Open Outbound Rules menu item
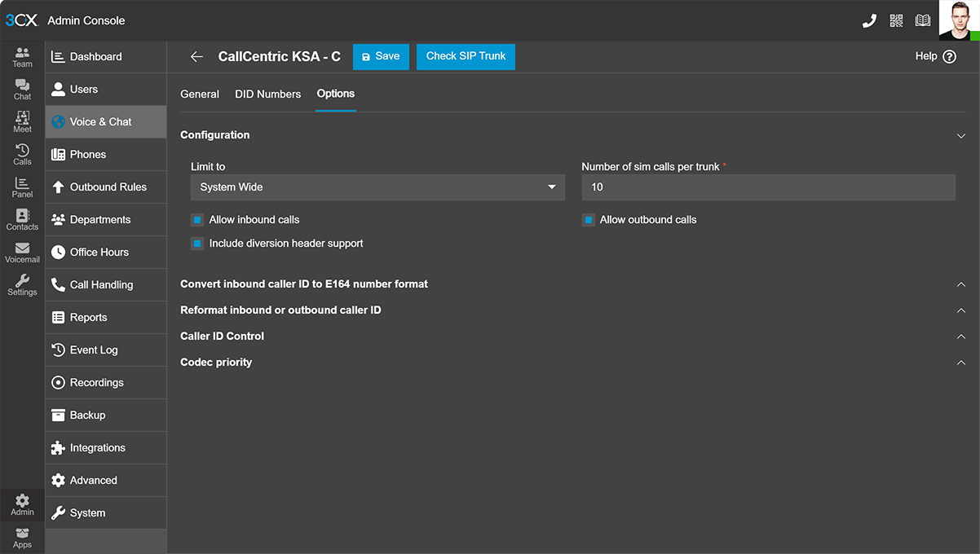Image resolution: width=980 pixels, height=554 pixels. coord(106,187)
